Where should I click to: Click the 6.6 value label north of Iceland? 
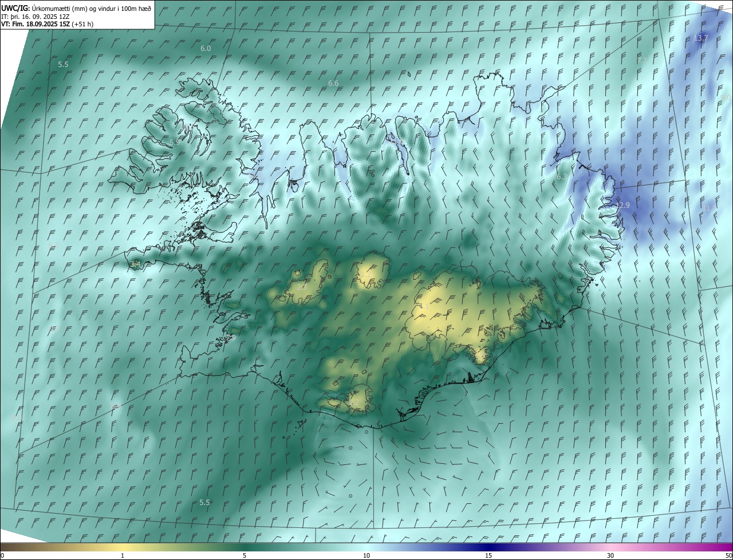333,84
